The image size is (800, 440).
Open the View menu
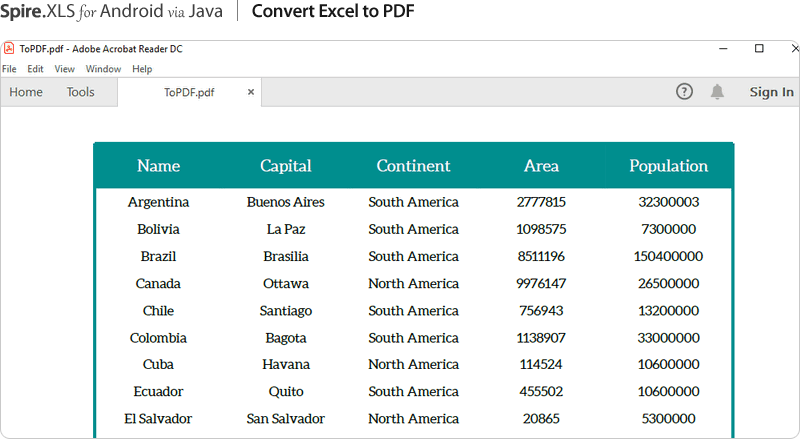point(64,69)
